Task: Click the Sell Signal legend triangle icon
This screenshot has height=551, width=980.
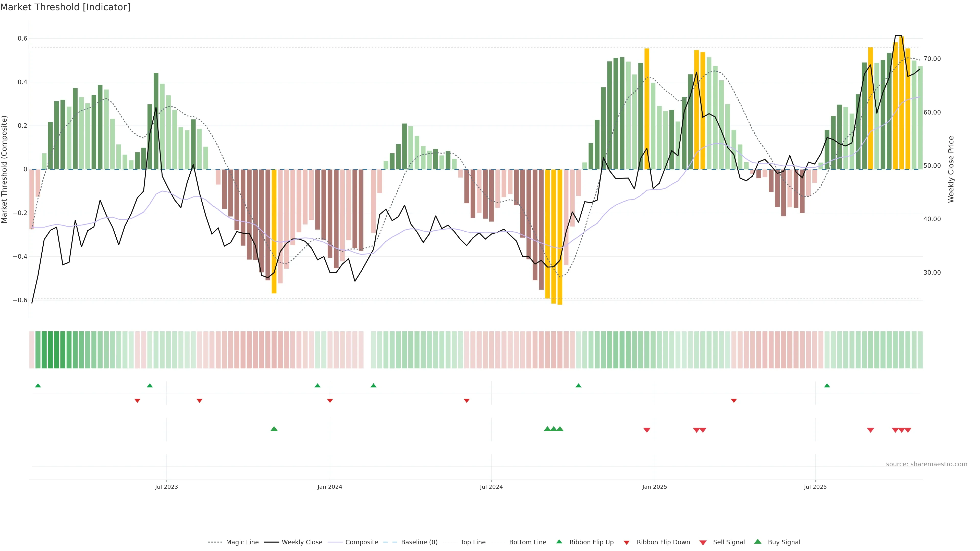Action: coord(703,542)
